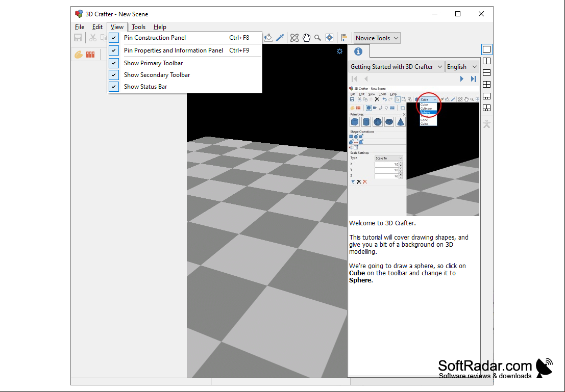This screenshot has width=565, height=392.
Task: Uncheck Pin Properties and Information Panel
Action: (x=184, y=50)
